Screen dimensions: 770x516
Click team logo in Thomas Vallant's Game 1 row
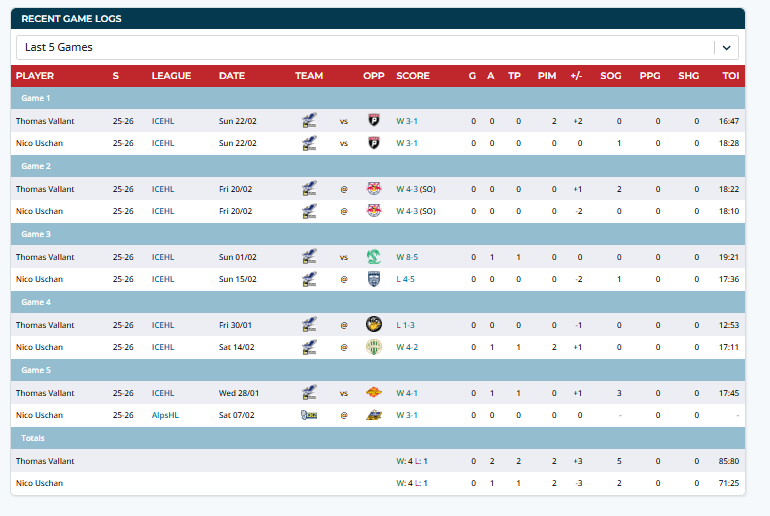pyautogui.click(x=309, y=121)
